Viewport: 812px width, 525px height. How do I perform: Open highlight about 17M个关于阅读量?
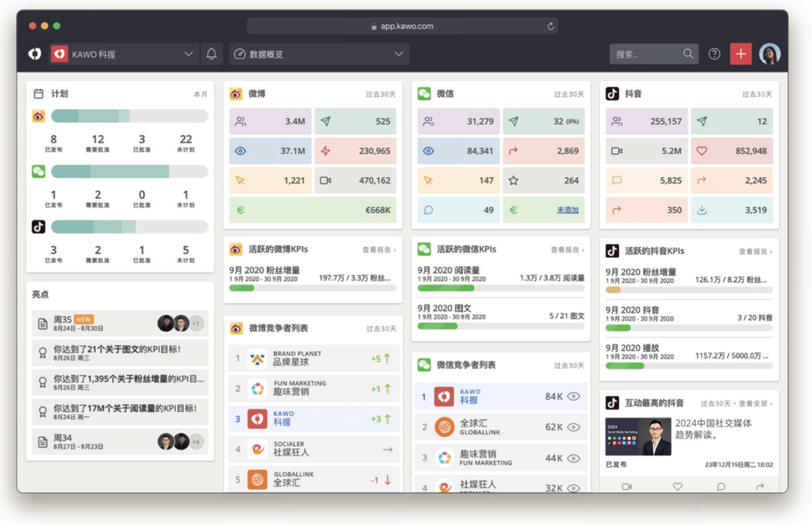point(120,412)
